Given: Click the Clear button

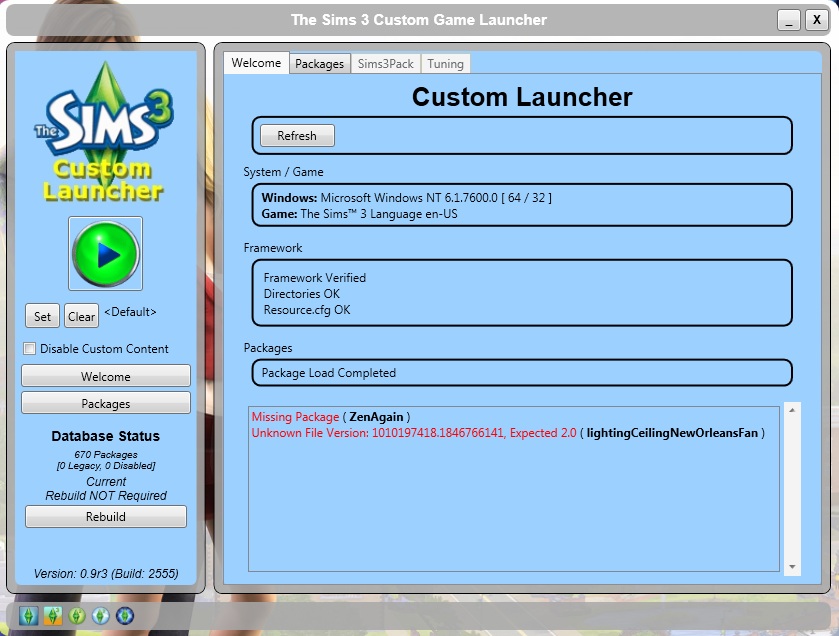Looking at the screenshot, I should (x=81, y=316).
